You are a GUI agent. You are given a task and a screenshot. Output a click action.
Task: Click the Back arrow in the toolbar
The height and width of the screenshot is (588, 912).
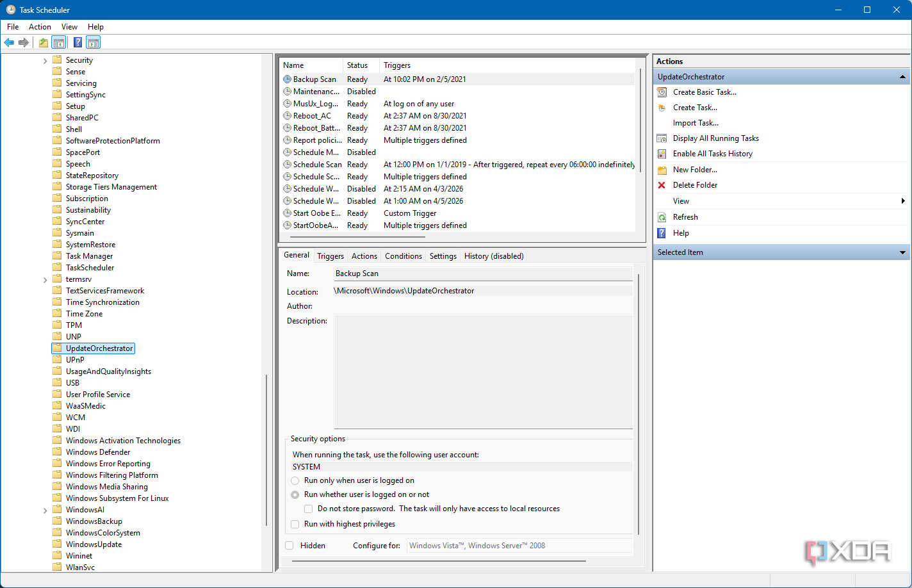(x=9, y=43)
